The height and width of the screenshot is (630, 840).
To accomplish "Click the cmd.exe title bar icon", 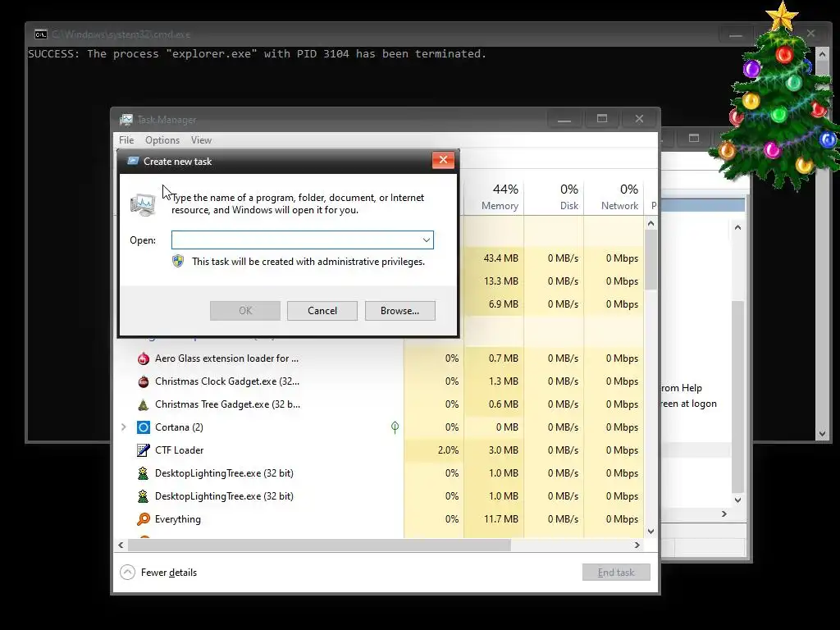I will coord(41,34).
